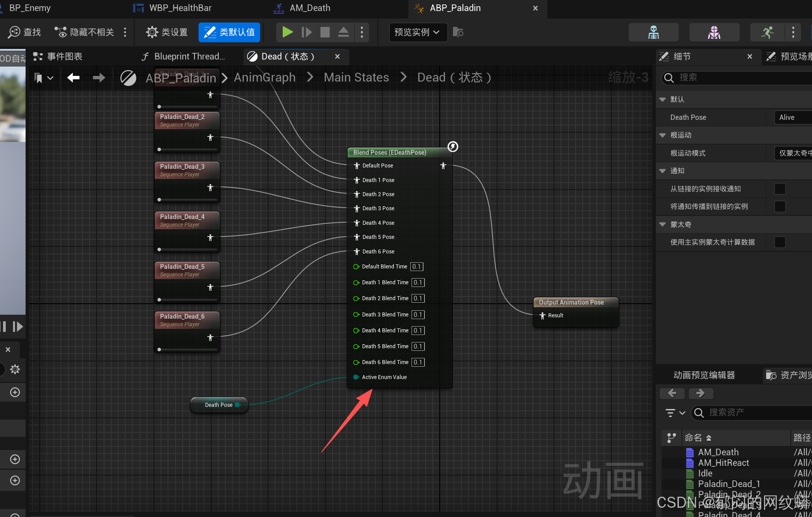Click the Find (查找) toolbar icon
This screenshot has height=517, width=812.
pos(25,32)
